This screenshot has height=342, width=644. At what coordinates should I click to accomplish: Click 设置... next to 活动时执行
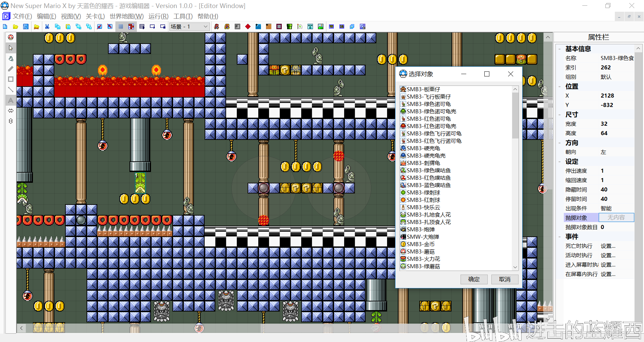(x=608, y=255)
